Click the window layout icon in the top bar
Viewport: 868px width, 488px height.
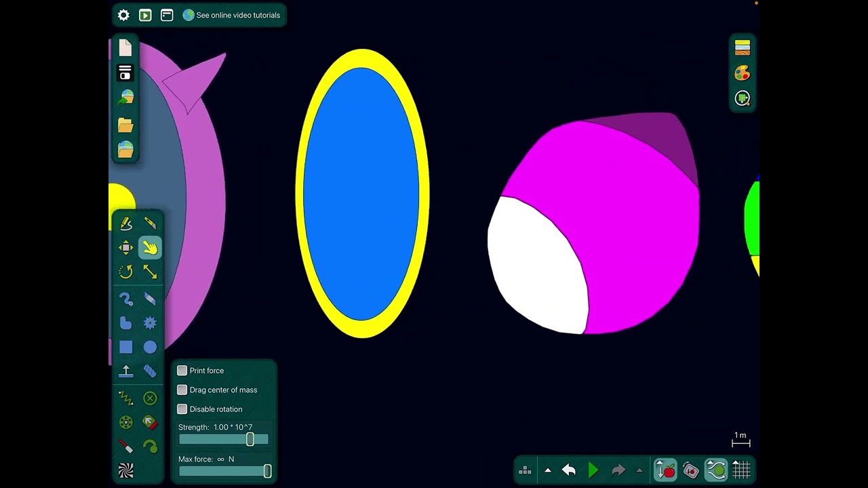pyautogui.click(x=167, y=15)
